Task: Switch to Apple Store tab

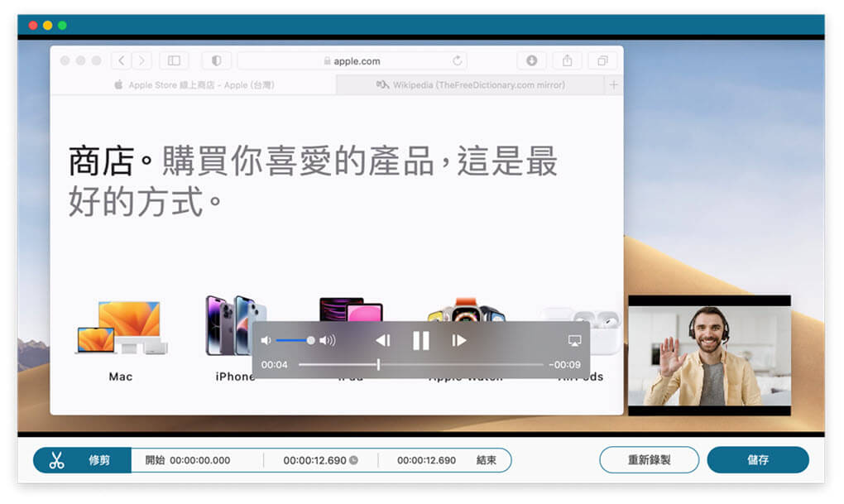Action: click(x=194, y=84)
